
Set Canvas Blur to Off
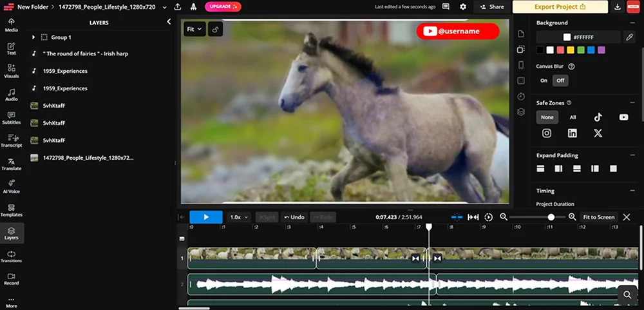click(560, 81)
